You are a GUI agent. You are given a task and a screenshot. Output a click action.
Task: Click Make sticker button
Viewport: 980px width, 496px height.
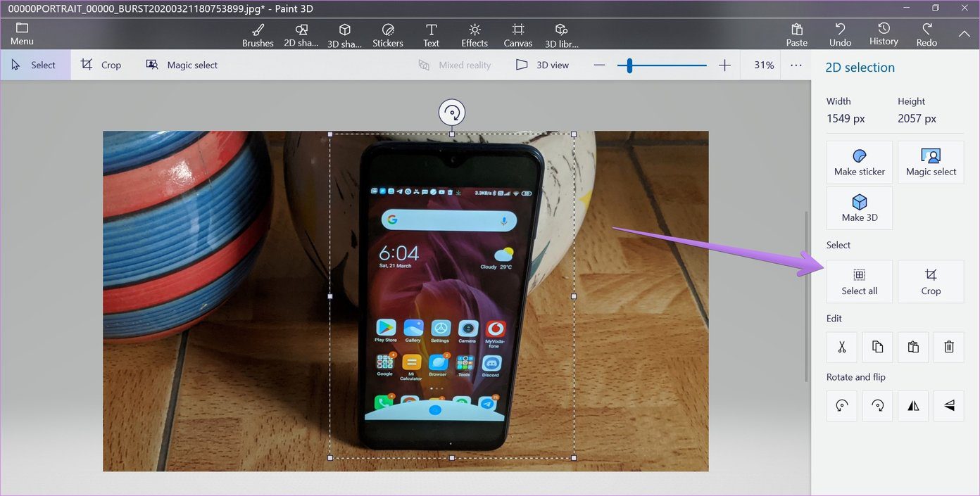(x=859, y=163)
